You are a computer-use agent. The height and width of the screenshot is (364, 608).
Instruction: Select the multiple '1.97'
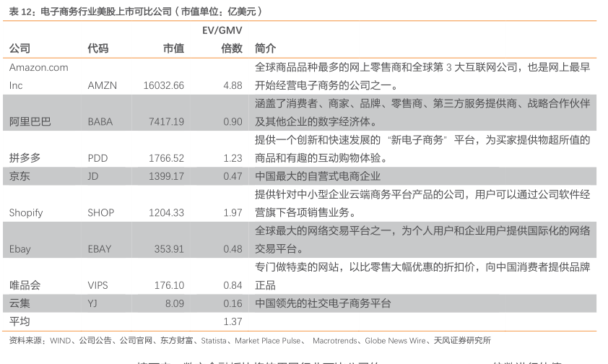[233, 213]
